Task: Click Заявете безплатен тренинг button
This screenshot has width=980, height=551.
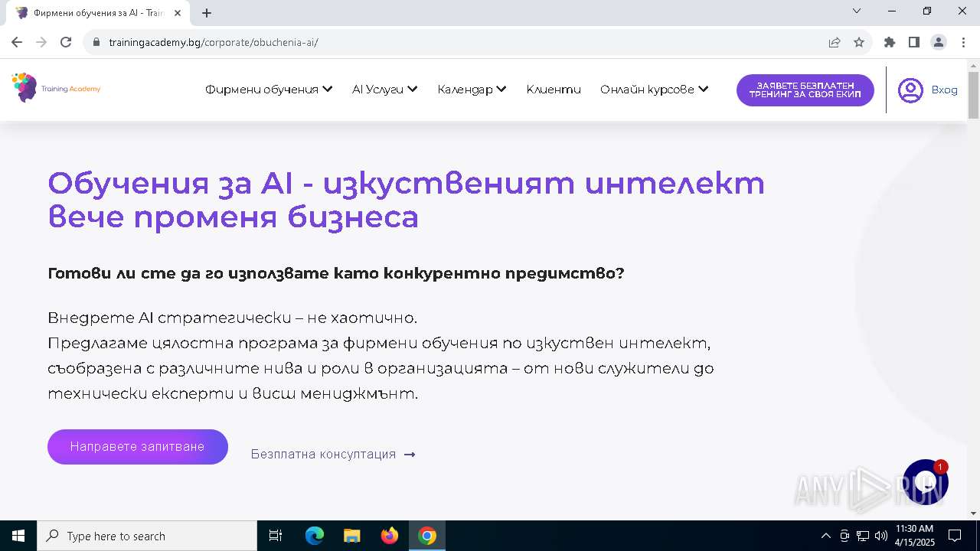Action: (805, 90)
